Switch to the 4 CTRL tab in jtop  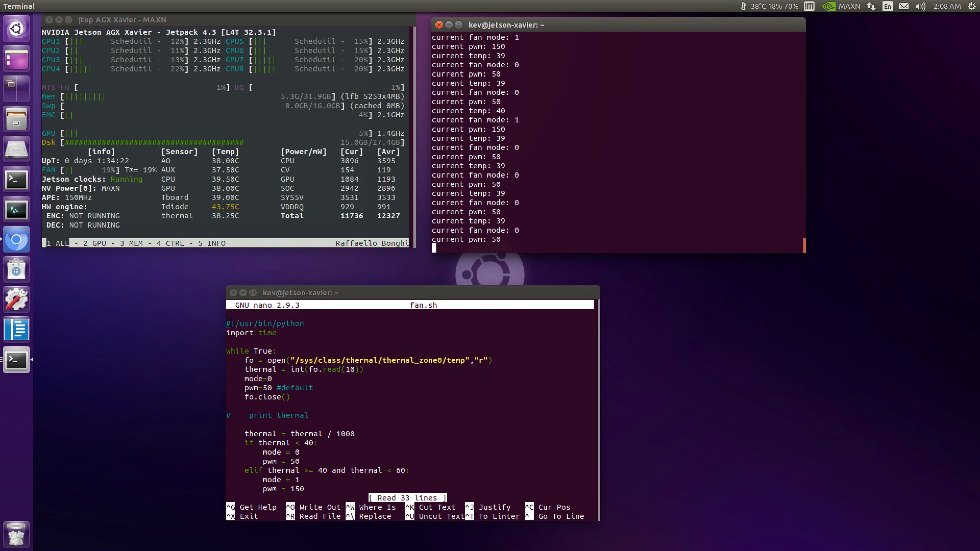pyautogui.click(x=170, y=243)
